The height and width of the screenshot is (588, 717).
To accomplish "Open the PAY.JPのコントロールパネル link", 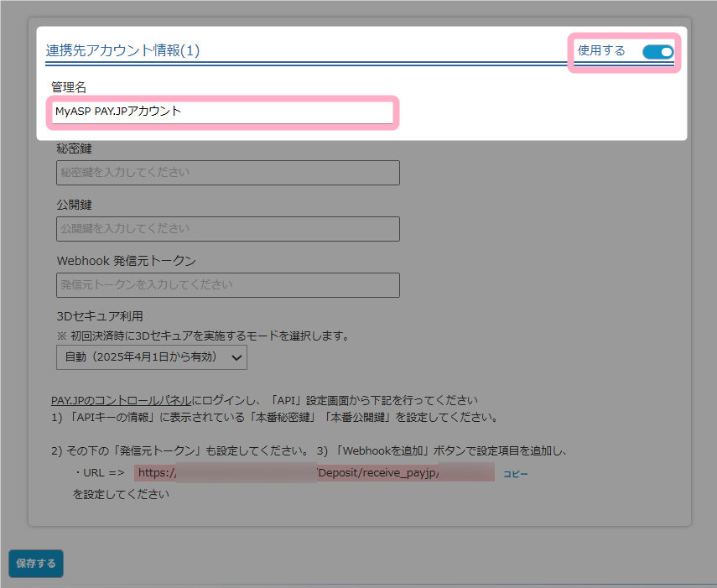I will pos(122,400).
